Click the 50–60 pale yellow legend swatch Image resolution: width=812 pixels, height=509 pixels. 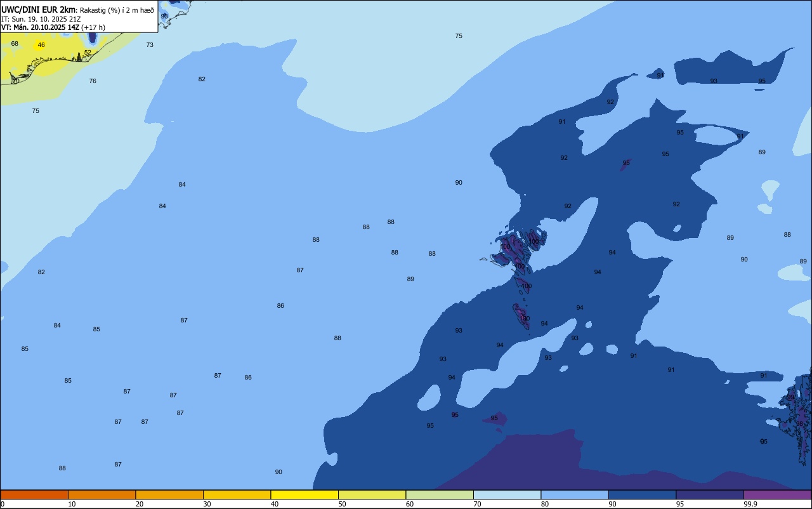tap(372, 494)
